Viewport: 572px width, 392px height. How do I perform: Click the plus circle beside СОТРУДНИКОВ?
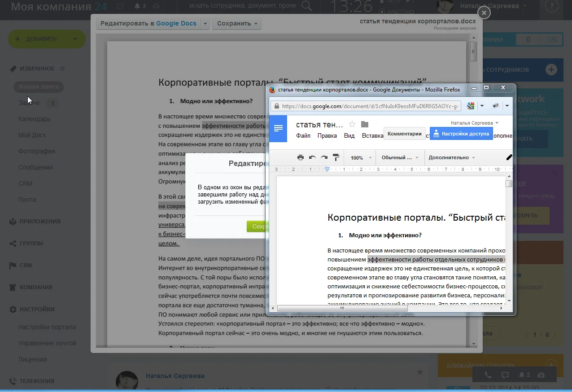click(551, 70)
